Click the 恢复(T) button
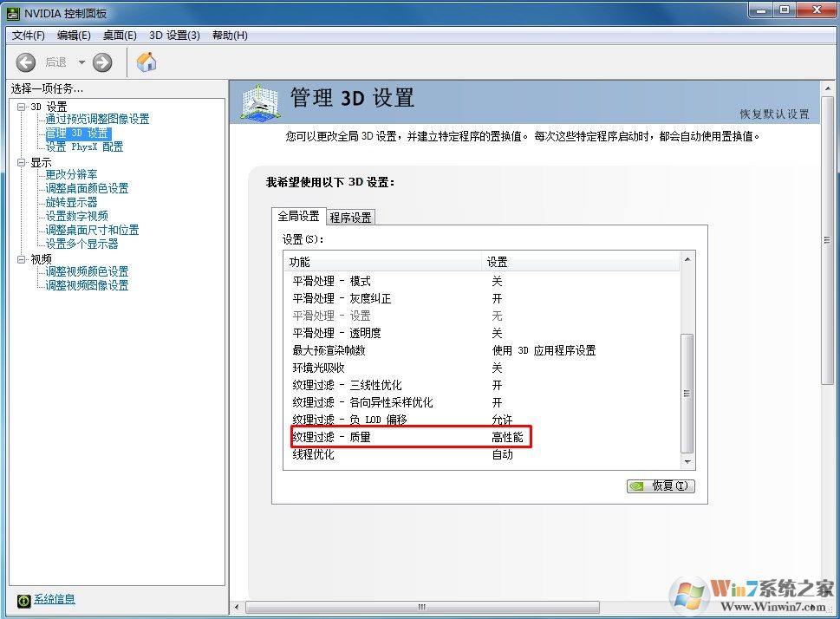The width and height of the screenshot is (840, 619). click(661, 486)
